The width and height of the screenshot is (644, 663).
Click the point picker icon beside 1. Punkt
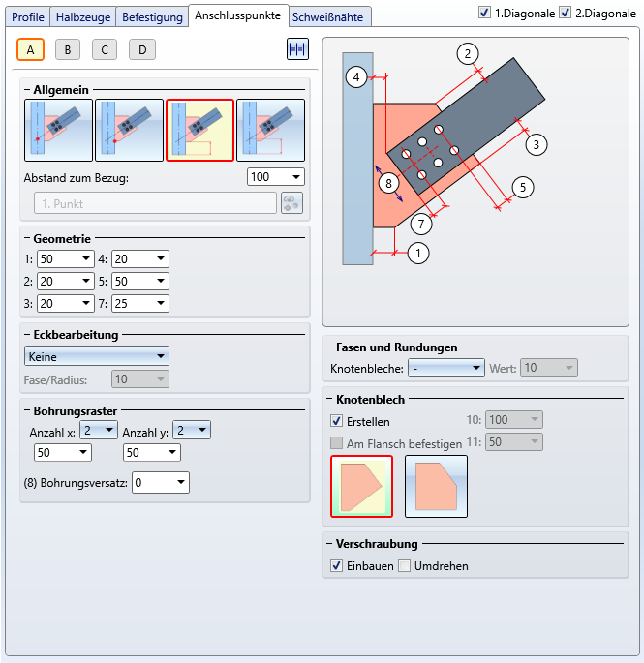pos(291,203)
